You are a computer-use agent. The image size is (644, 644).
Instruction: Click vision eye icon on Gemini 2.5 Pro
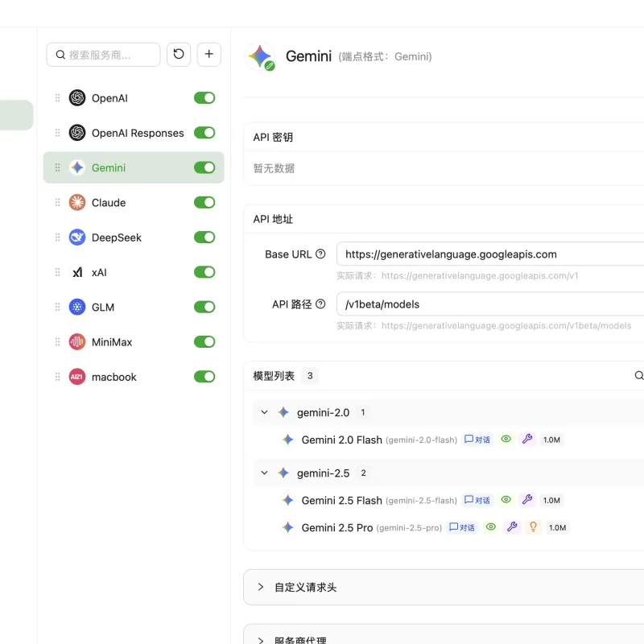click(491, 527)
